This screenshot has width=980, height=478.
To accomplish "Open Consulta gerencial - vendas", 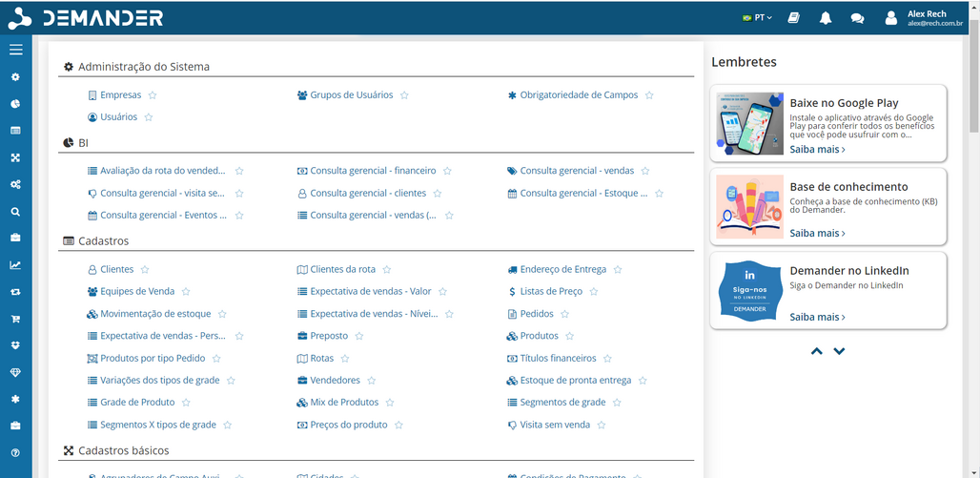I will tap(577, 170).
